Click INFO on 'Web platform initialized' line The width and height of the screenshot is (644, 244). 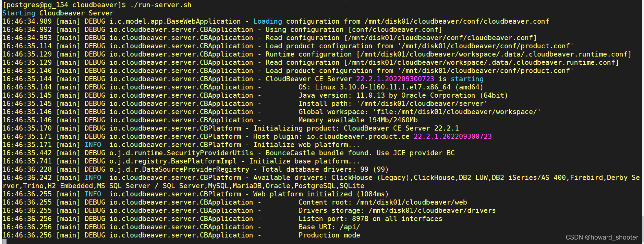pyautogui.click(x=93, y=194)
